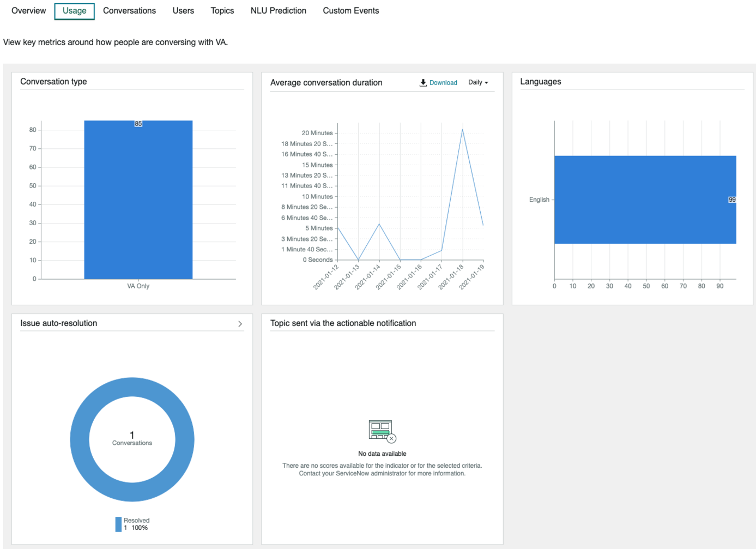Switch to the Conversations tab
756x549 pixels.
pos(129,11)
